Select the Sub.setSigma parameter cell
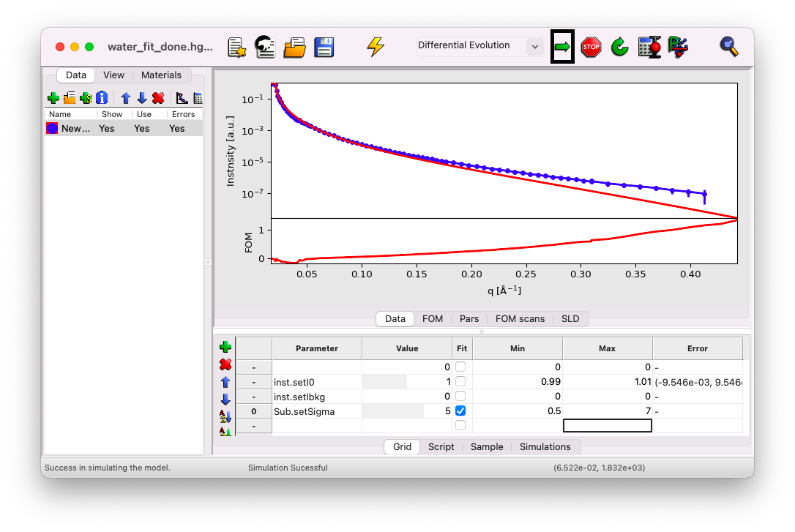This screenshot has height=532, width=795. tap(317, 411)
